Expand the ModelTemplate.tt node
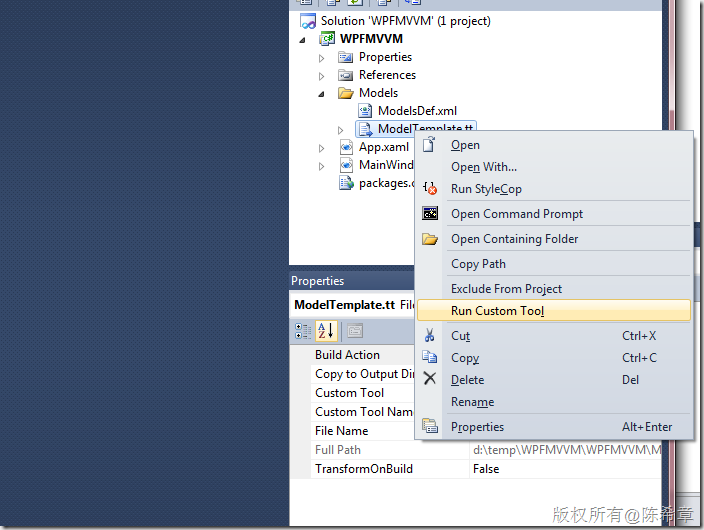This screenshot has height=530, width=704. (x=340, y=130)
